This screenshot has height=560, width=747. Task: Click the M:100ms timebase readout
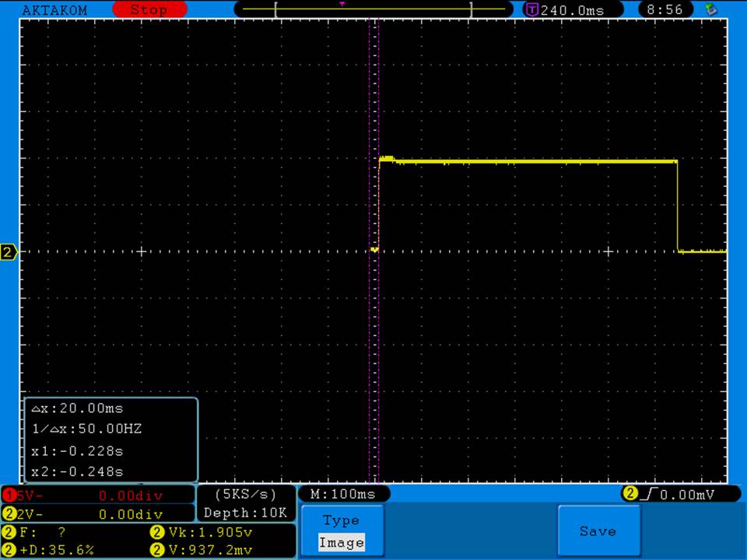click(x=343, y=494)
